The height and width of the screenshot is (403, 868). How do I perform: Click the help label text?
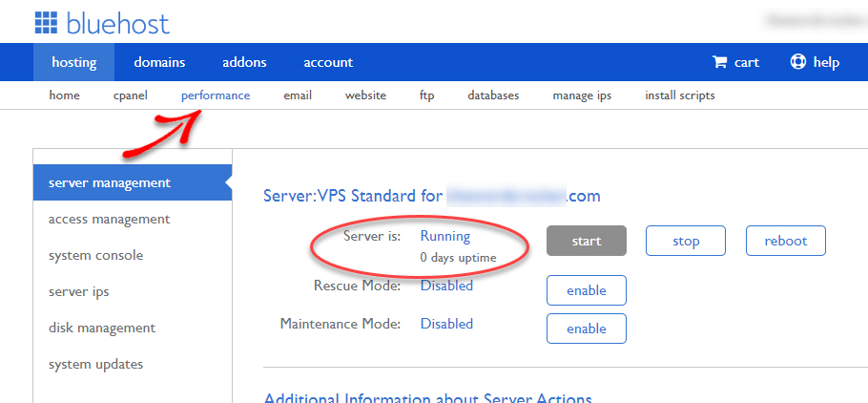[826, 62]
